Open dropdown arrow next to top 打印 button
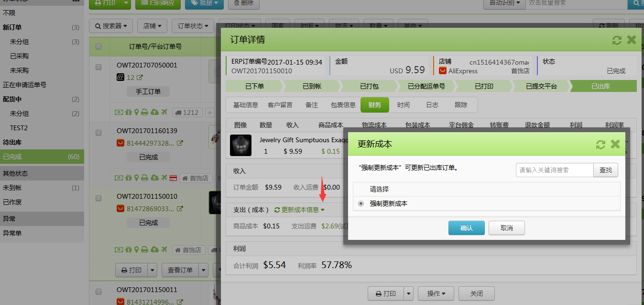 click(x=126, y=3)
